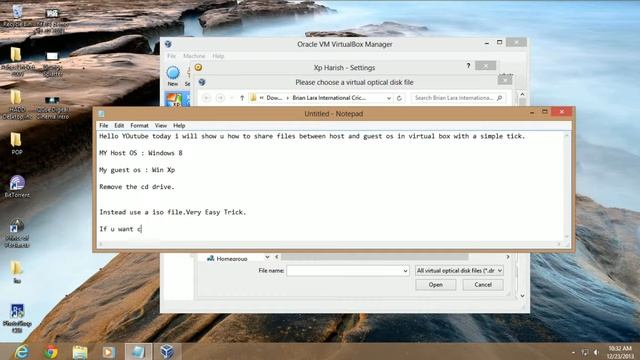Show hidden system tray icons

(573, 352)
